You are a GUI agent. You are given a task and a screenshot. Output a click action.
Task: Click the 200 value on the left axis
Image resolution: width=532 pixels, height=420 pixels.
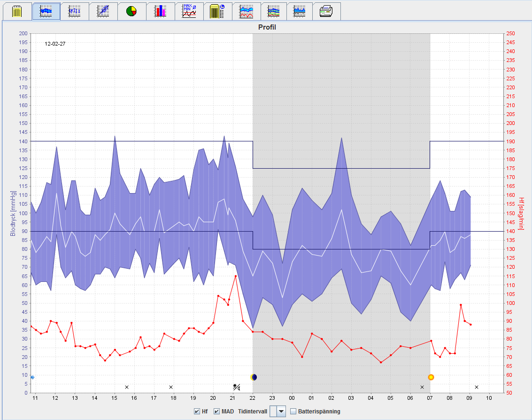(x=23, y=33)
